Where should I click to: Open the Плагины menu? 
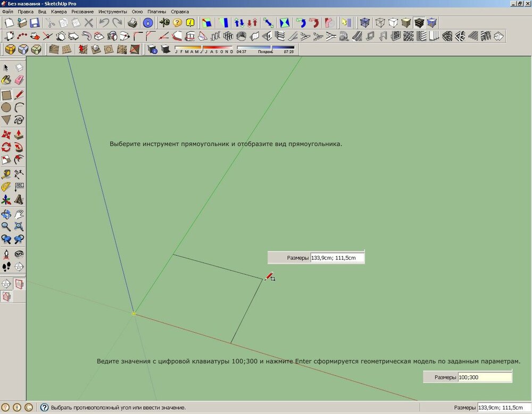point(155,11)
